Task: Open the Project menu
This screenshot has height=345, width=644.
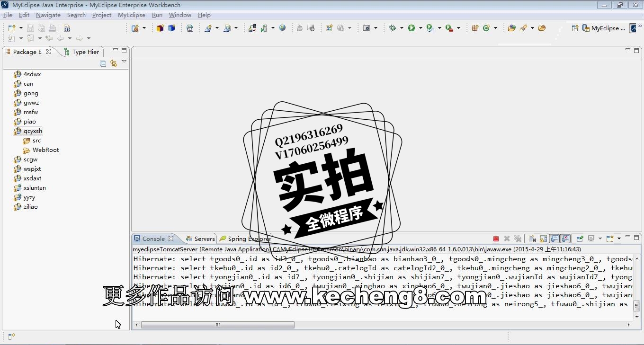Action: tap(102, 15)
